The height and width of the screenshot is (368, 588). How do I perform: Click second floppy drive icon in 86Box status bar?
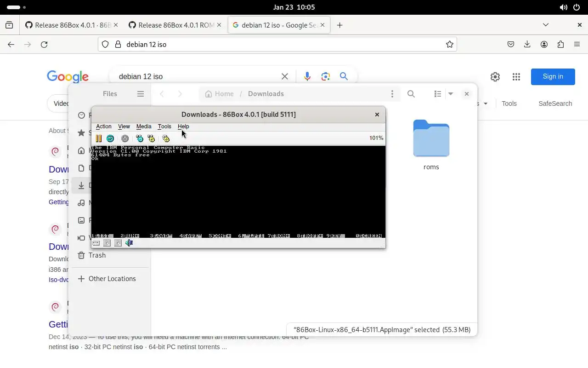pyautogui.click(x=118, y=243)
